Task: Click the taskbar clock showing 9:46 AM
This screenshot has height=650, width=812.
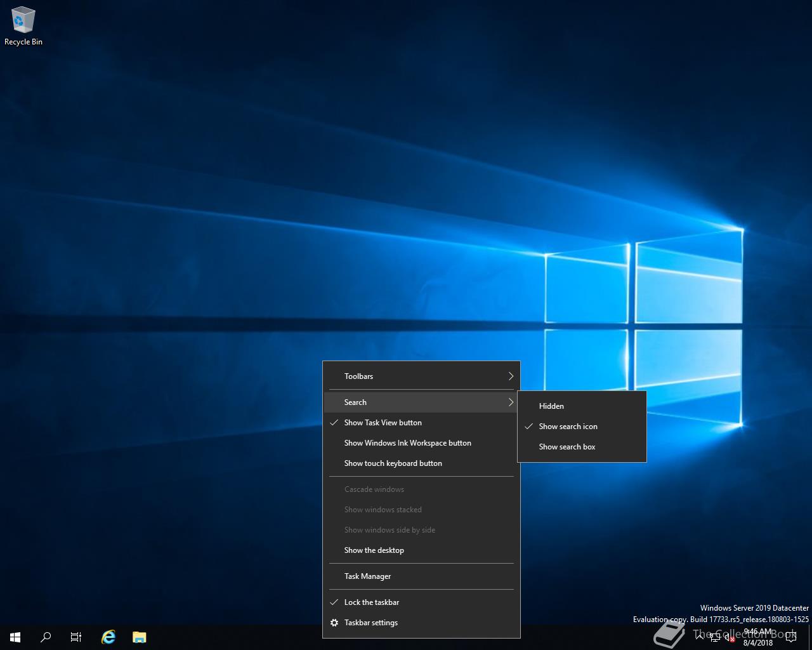Action: (758, 637)
